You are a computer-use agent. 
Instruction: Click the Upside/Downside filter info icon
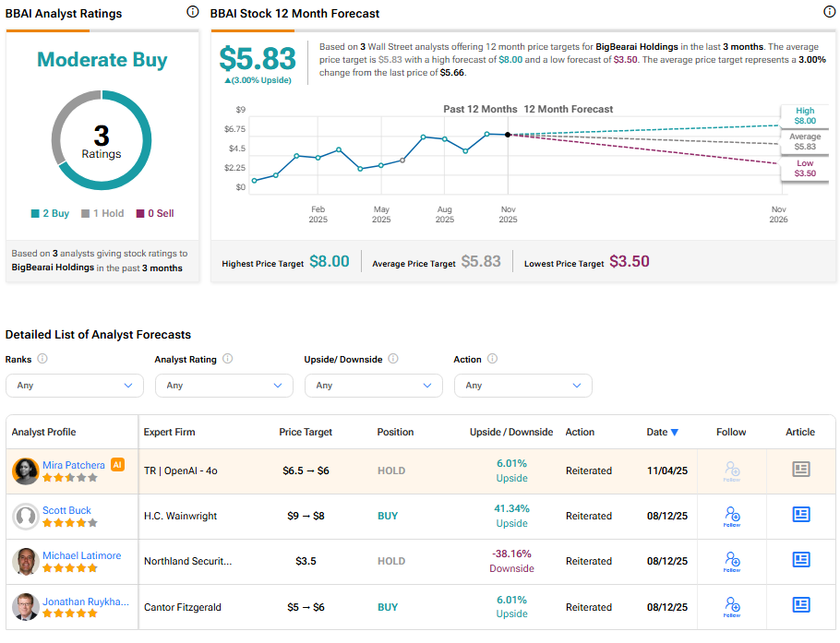click(x=393, y=359)
